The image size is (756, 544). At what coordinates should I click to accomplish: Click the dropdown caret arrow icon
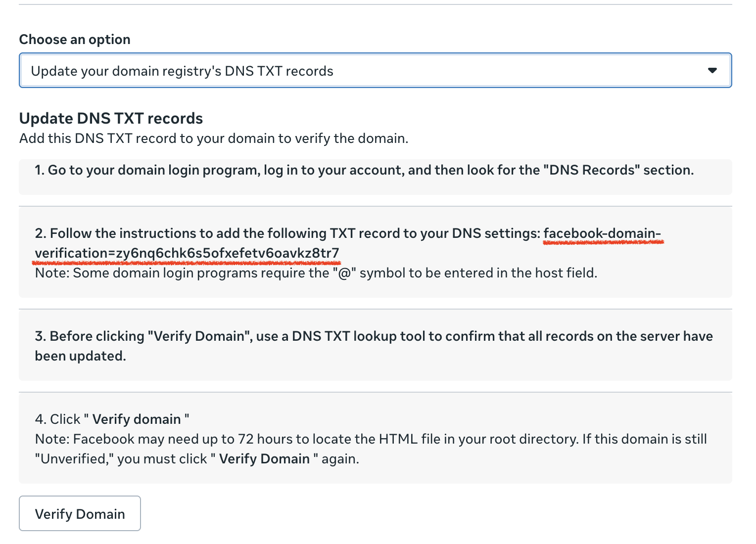712,71
